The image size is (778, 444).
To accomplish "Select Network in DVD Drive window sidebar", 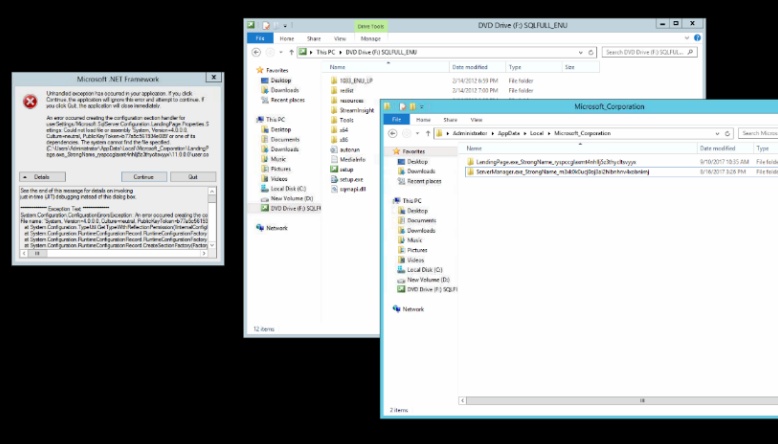I will click(x=272, y=228).
